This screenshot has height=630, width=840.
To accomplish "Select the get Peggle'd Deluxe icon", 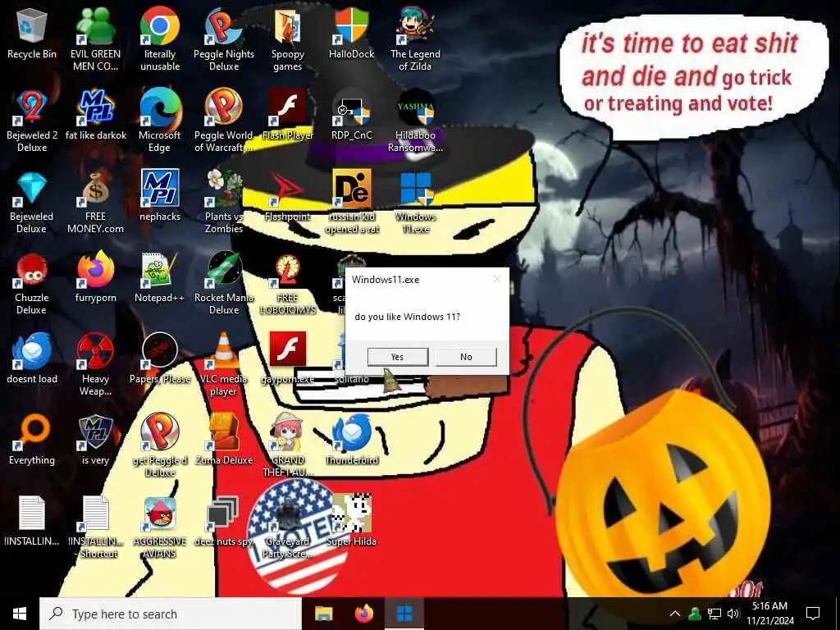I will tap(160, 445).
